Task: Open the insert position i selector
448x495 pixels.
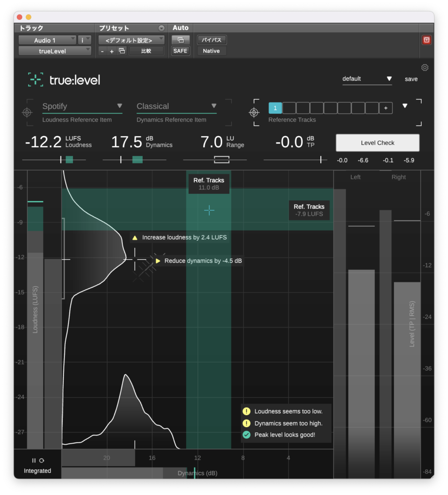Action: click(x=84, y=40)
